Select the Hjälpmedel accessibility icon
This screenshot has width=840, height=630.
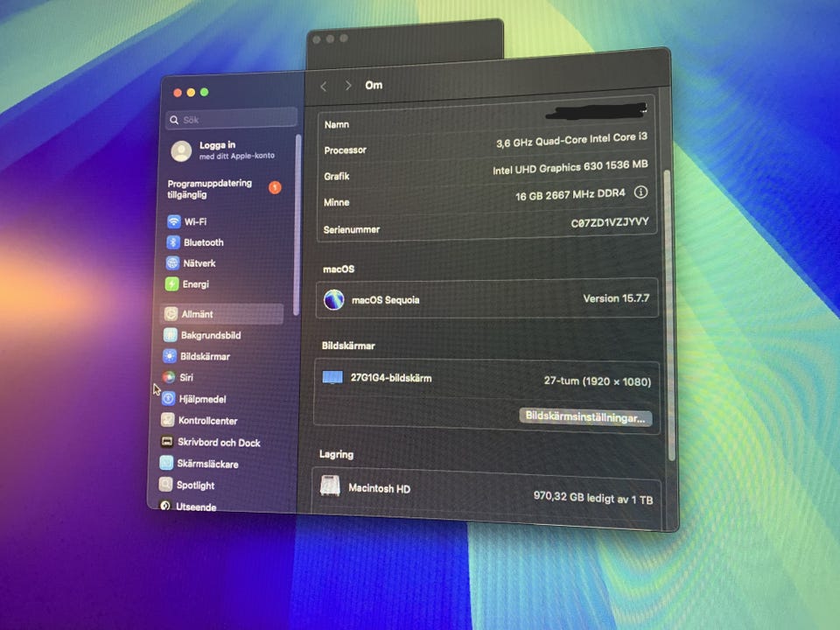click(169, 399)
